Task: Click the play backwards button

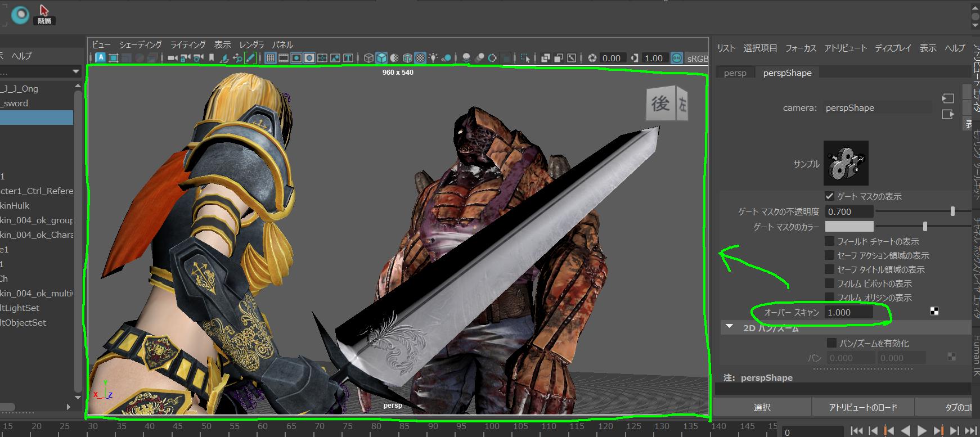Action: (x=905, y=431)
